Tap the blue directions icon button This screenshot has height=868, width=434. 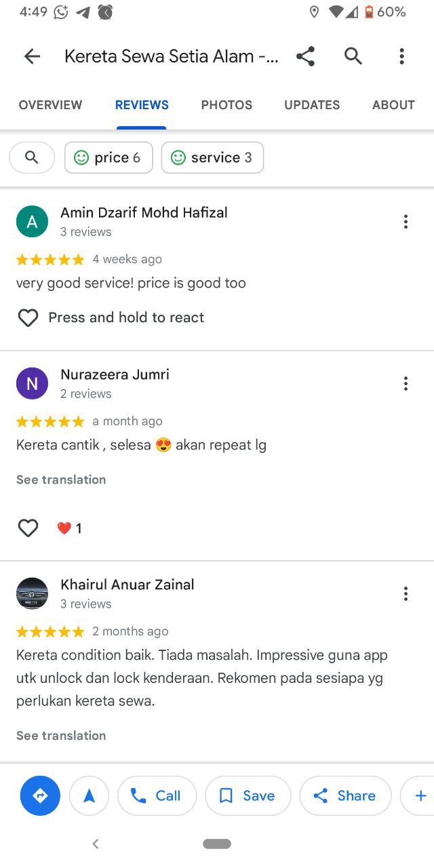point(40,795)
